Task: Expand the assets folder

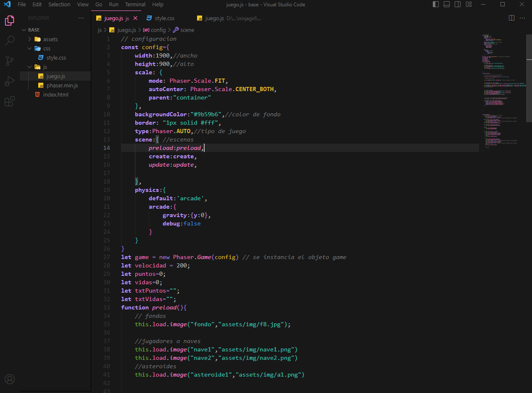Action: click(x=50, y=39)
